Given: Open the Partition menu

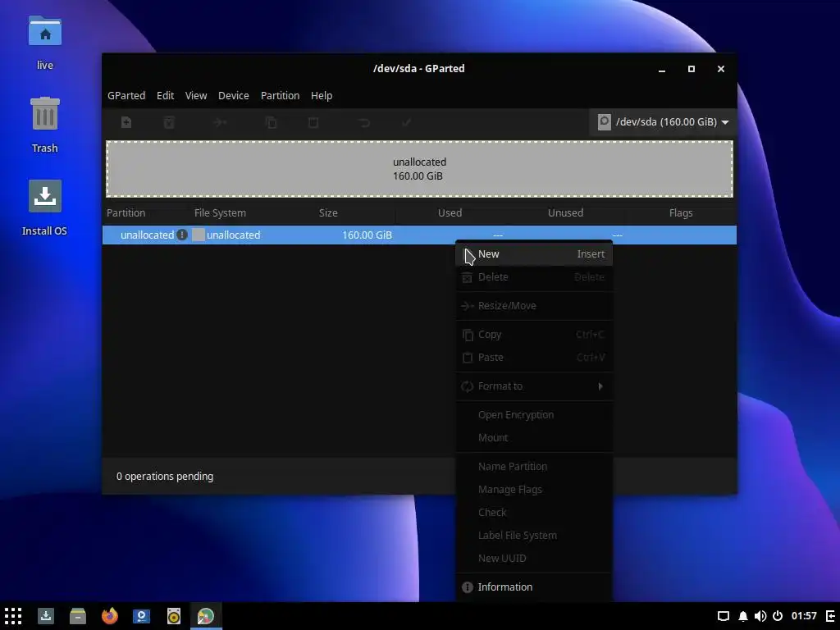Looking at the screenshot, I should (281, 95).
